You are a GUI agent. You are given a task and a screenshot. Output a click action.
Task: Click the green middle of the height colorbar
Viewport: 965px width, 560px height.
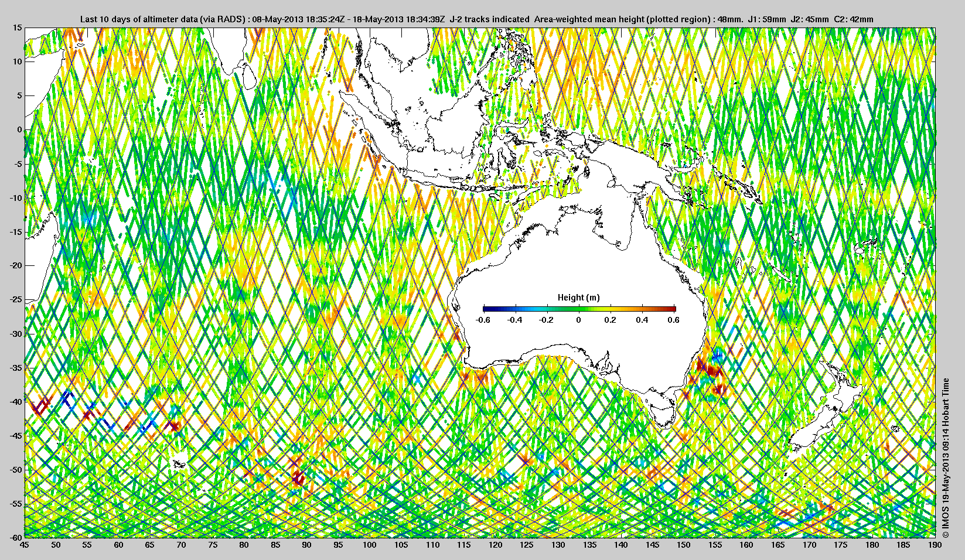[x=579, y=309]
